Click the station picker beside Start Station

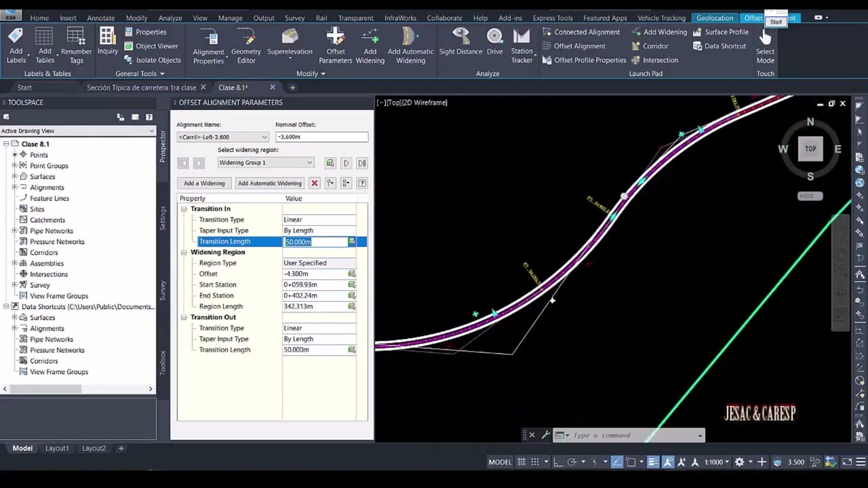pos(351,285)
